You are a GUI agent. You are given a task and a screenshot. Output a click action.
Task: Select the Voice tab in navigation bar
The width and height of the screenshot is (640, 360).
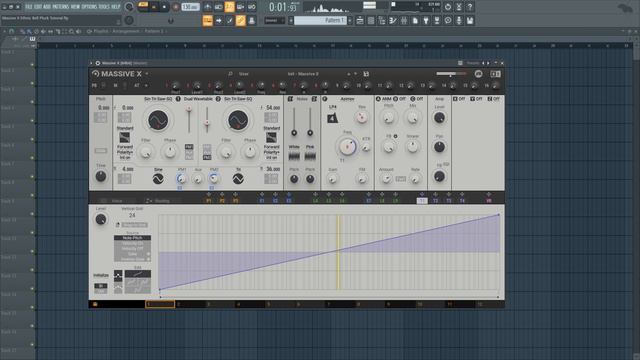click(117, 201)
